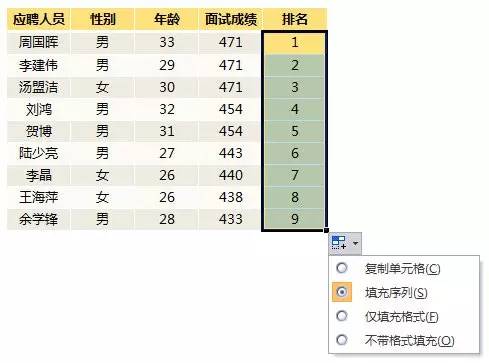Click the rank cell showing 1
Screen dimensions: 489x363
tap(294, 42)
